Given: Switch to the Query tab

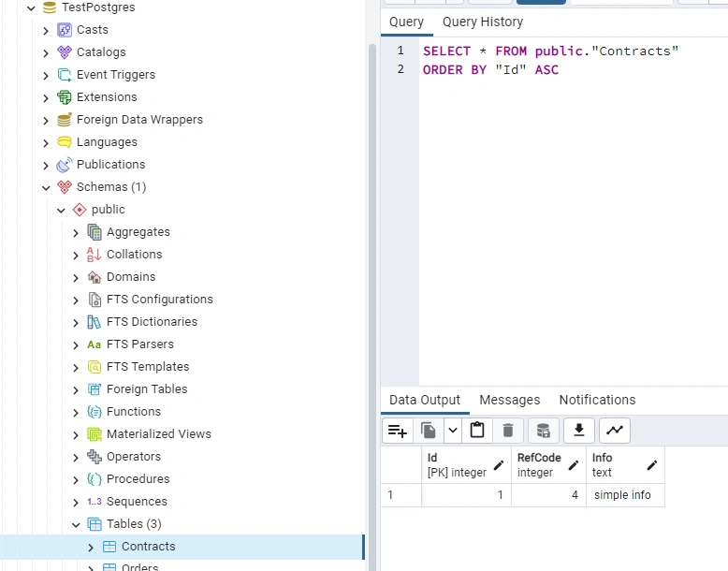Looking at the screenshot, I should pos(406,22).
